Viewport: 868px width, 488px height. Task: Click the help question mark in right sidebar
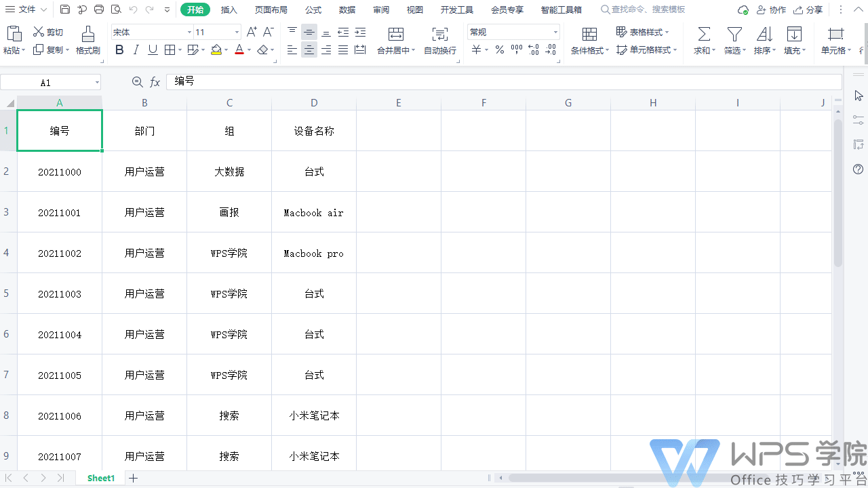click(859, 169)
